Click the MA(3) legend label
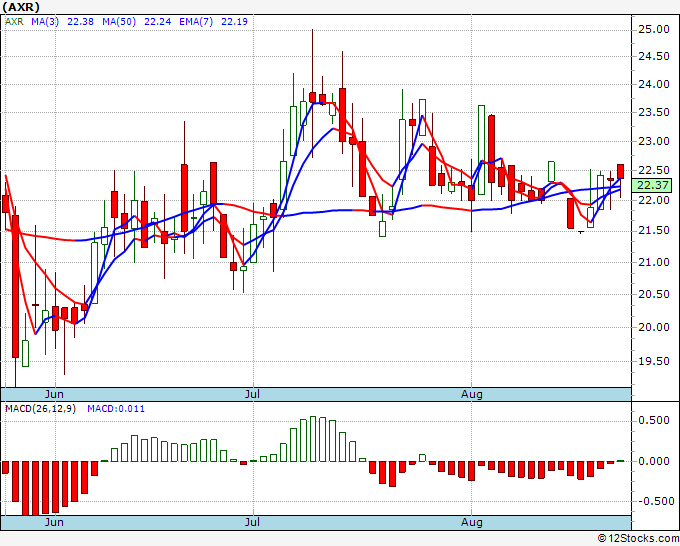This screenshot has height=546, width=680. coord(45,22)
